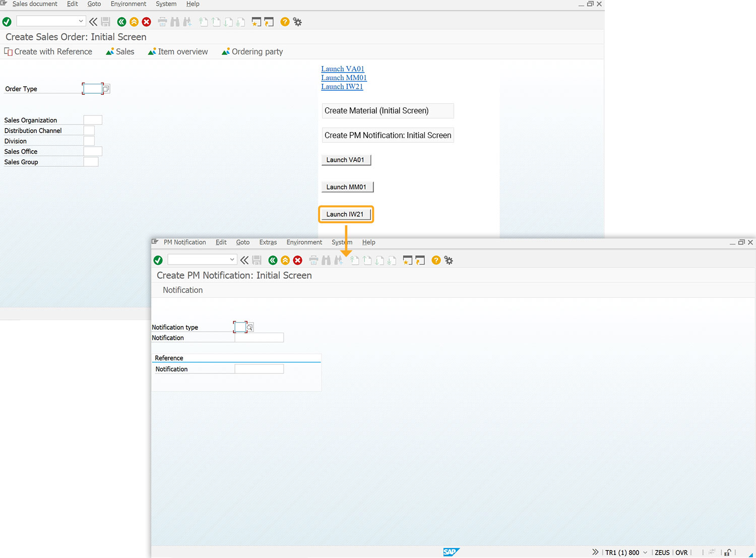The image size is (756, 558).
Task: Click yellow Exit icon in PM Notification toolbar
Action: (285, 260)
